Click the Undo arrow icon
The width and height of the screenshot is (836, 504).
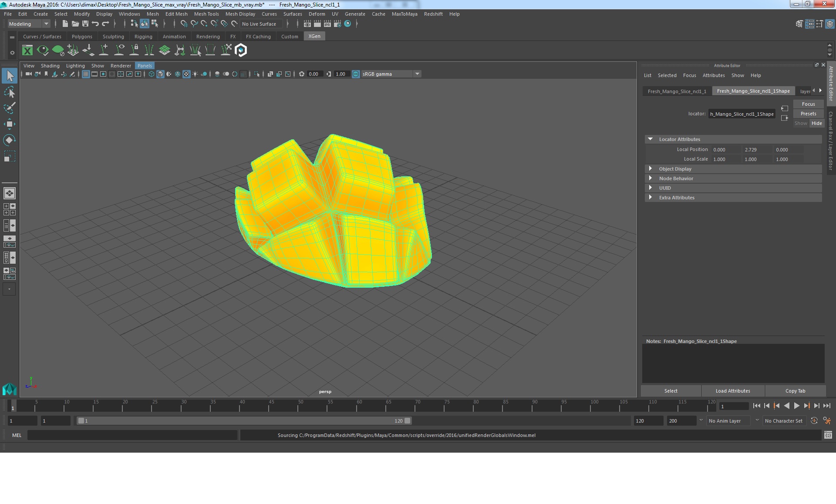click(x=95, y=24)
